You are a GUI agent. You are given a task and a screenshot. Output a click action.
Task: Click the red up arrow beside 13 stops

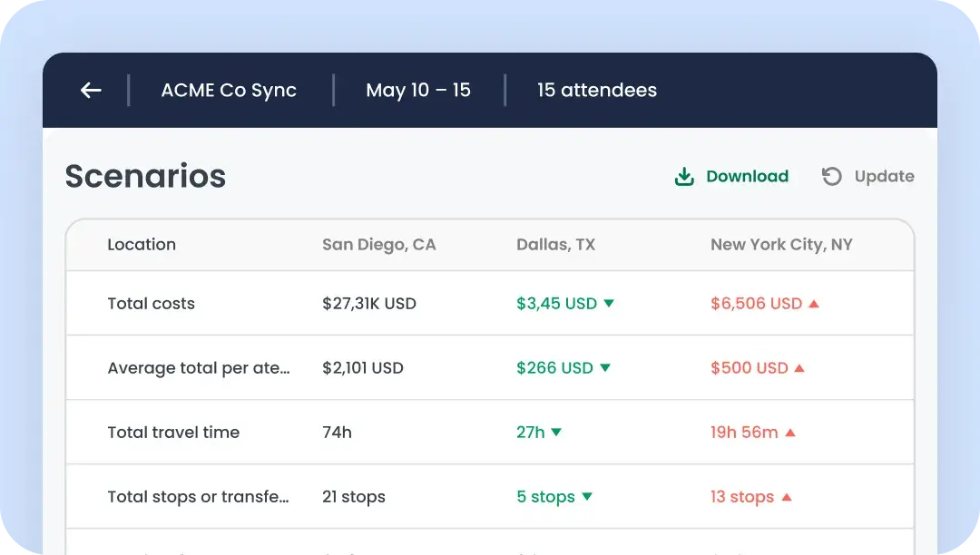[x=787, y=498]
